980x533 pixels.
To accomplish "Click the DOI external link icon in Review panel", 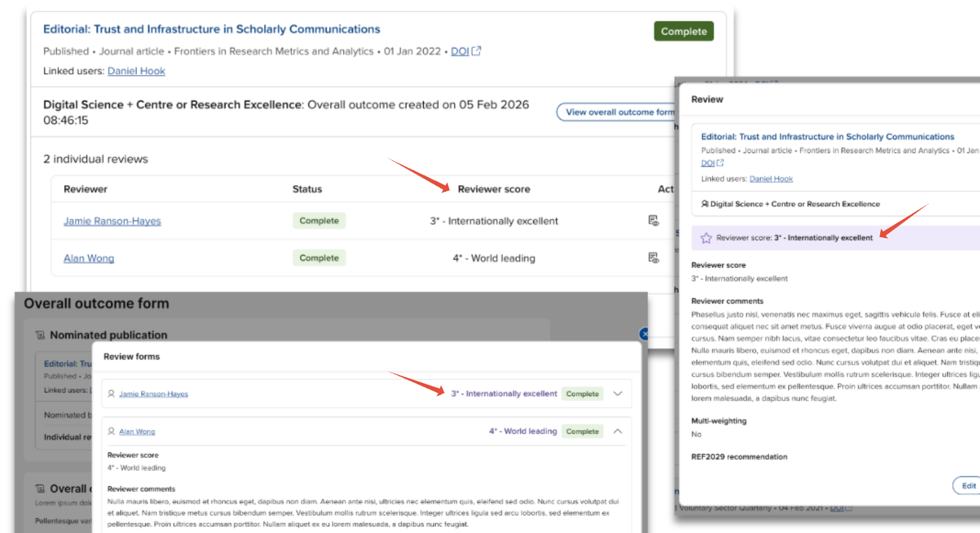I will [720, 163].
